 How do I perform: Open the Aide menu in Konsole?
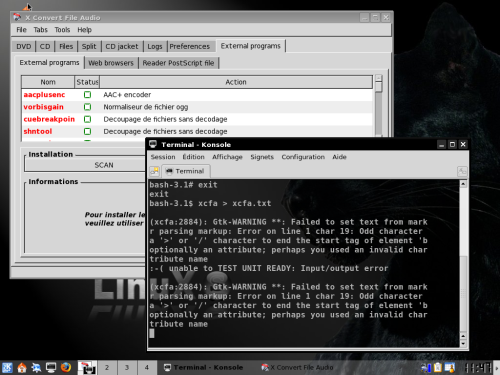pyautogui.click(x=339, y=157)
